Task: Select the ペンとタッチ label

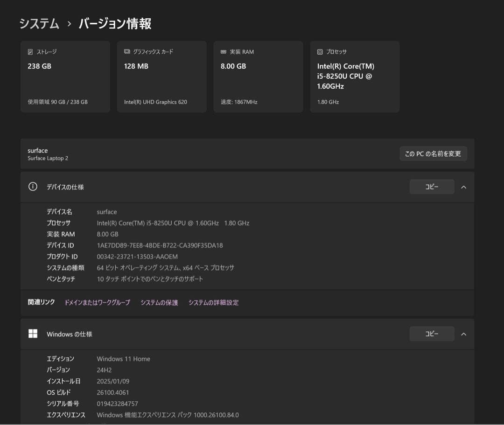Action: [61, 279]
